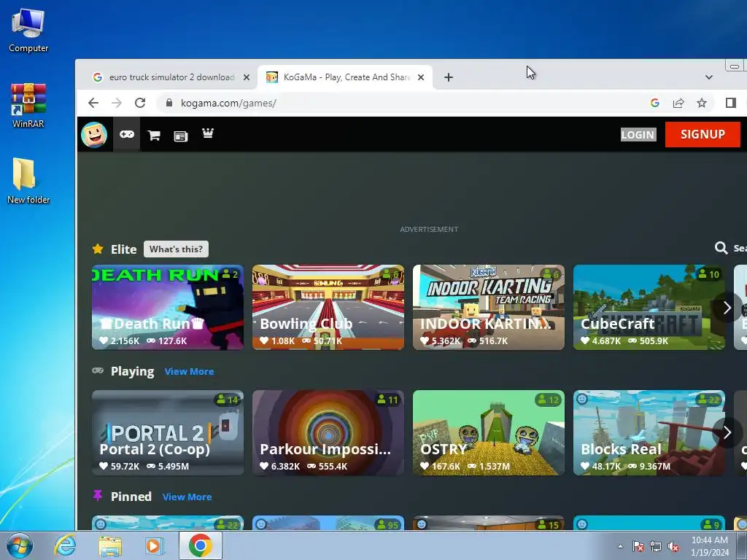Click the Pinned section heading
This screenshot has height=560, width=747.
(131, 497)
